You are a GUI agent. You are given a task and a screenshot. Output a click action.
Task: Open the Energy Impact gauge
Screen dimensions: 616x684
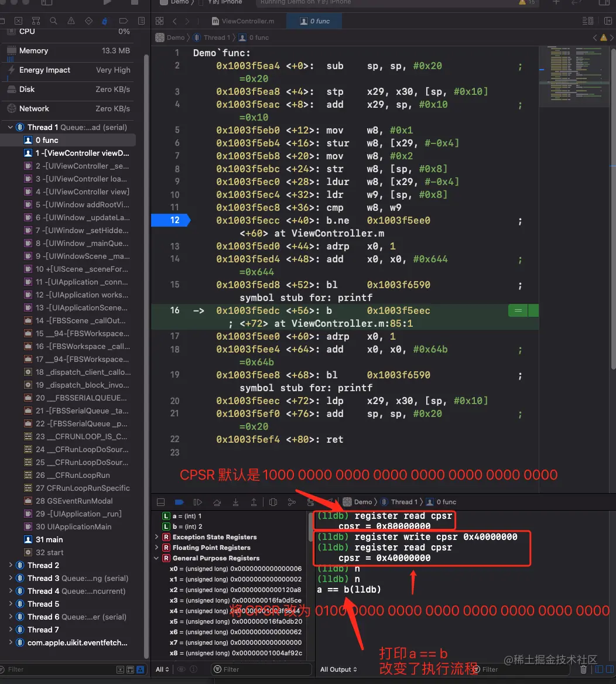tap(69, 70)
